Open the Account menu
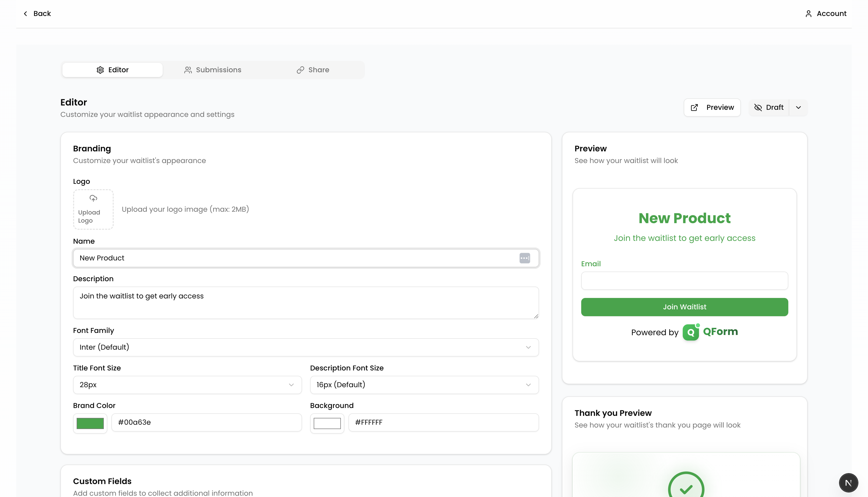Viewport: 868px width, 497px height. 826,14
